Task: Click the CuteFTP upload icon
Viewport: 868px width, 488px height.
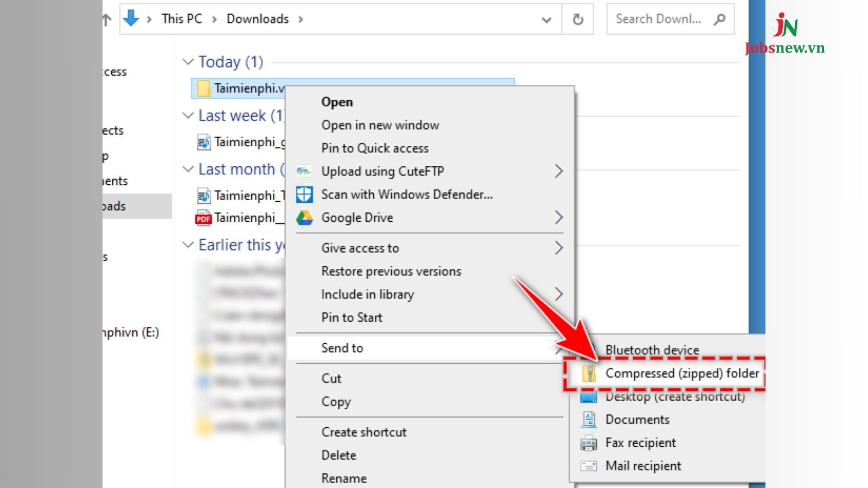Action: tap(304, 171)
